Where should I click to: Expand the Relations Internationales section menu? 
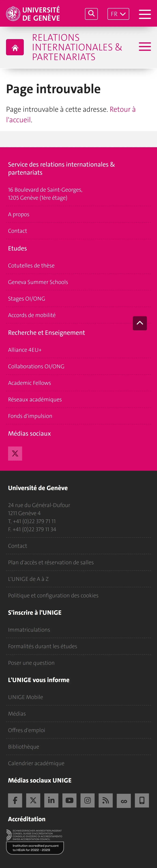tap(145, 47)
